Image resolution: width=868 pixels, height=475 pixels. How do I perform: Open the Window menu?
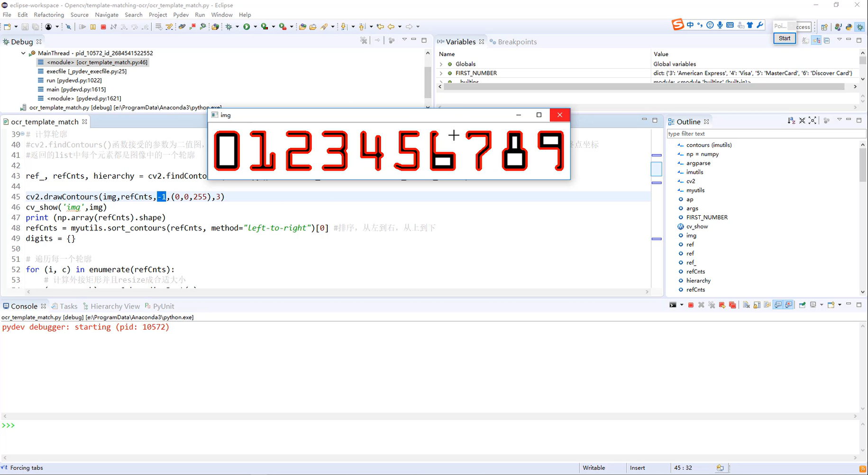coord(222,15)
